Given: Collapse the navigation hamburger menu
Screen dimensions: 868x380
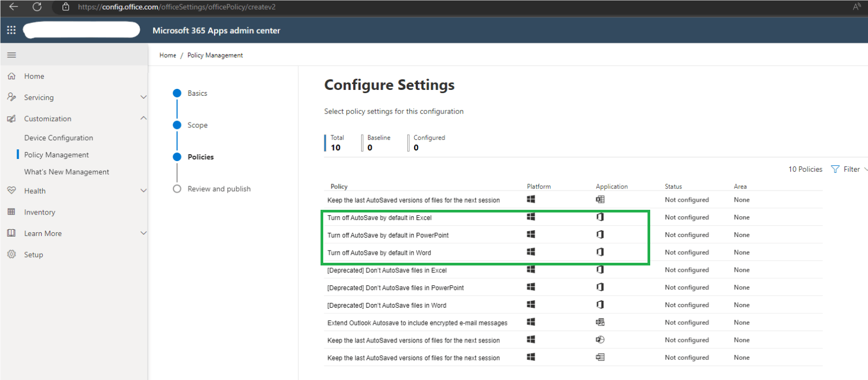Looking at the screenshot, I should click(11, 55).
